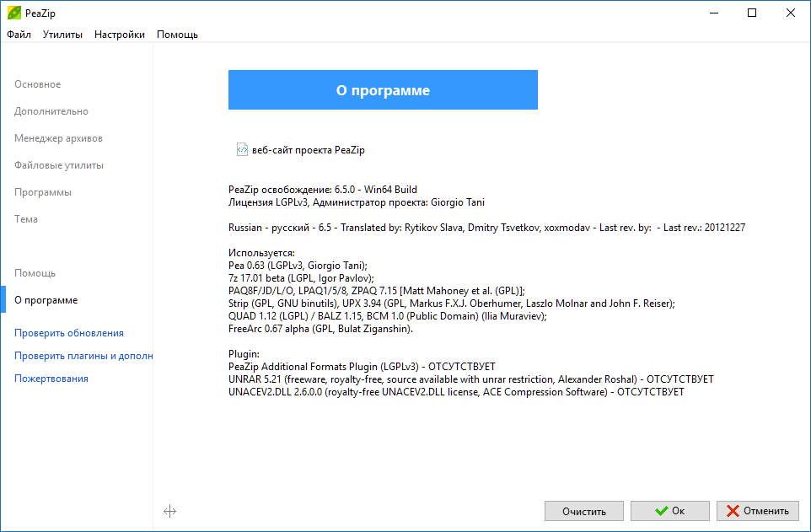This screenshot has height=532, width=811.
Task: Click the 'QUAD 1.12 (LGPL) / BALZ 1.15' line
Action: 388,316
